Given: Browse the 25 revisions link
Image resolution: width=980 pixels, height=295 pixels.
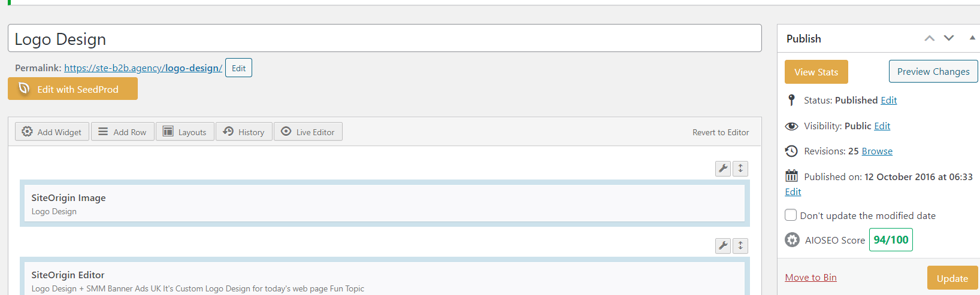Looking at the screenshot, I should pyautogui.click(x=877, y=151).
